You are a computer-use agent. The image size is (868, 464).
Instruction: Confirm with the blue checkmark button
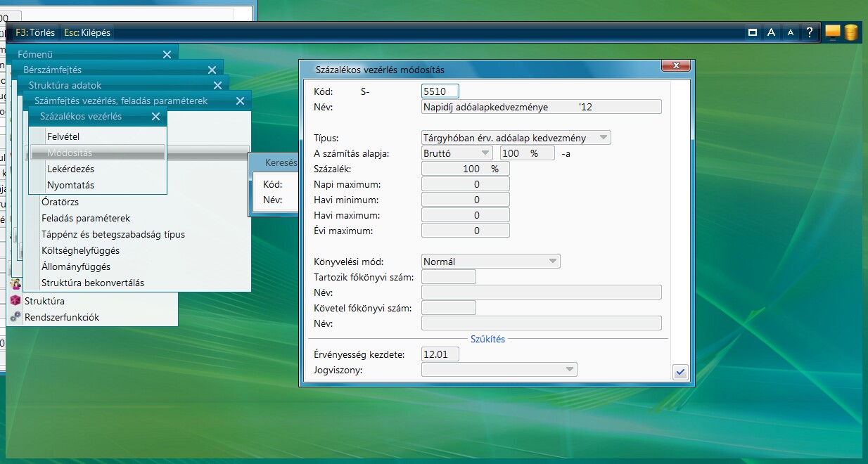pyautogui.click(x=679, y=373)
